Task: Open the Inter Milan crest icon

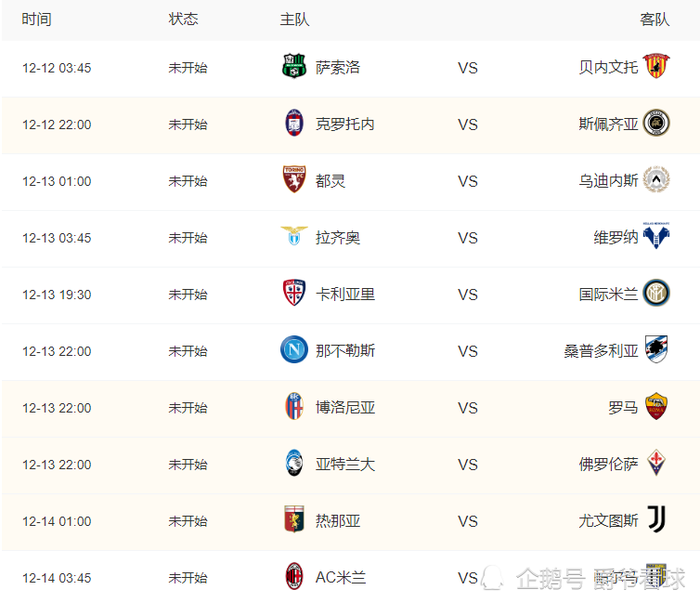Action: [x=656, y=294]
